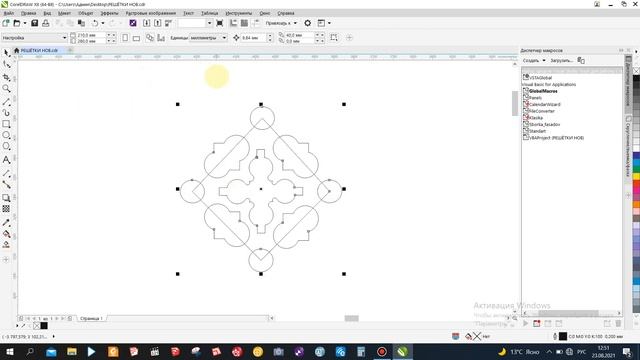The height and width of the screenshot is (360, 640).
Task: Click the no-color X swatch in palette
Action: [636, 71]
